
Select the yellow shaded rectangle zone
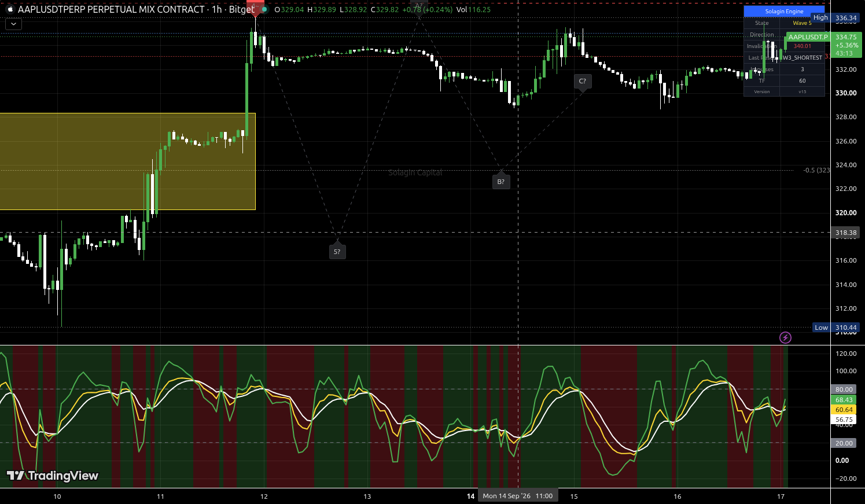[127, 161]
